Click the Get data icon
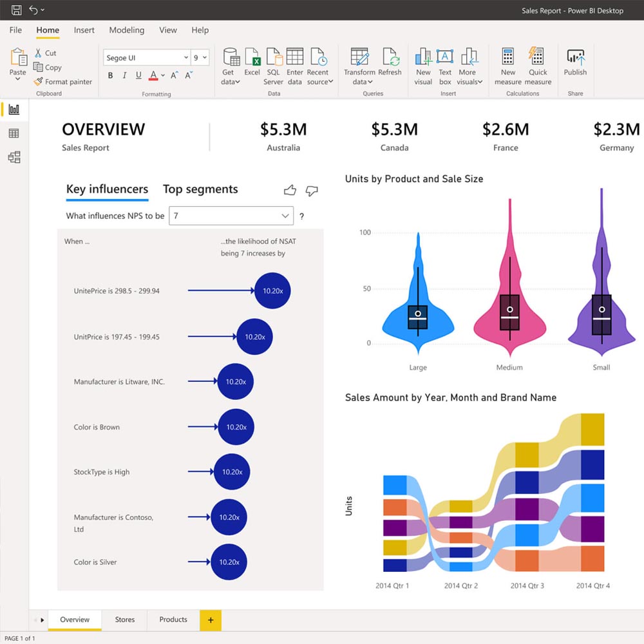Viewport: 644px width, 644px height. point(231,57)
